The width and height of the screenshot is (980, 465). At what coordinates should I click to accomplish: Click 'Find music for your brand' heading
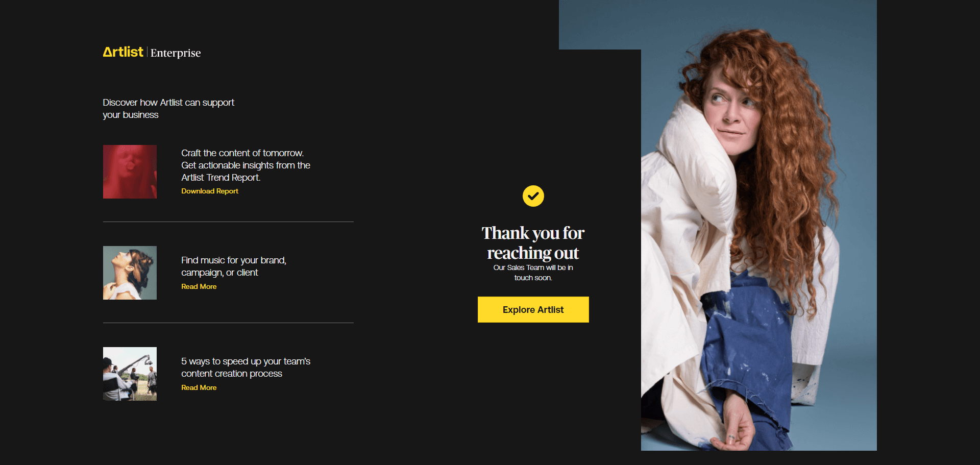tap(234, 260)
